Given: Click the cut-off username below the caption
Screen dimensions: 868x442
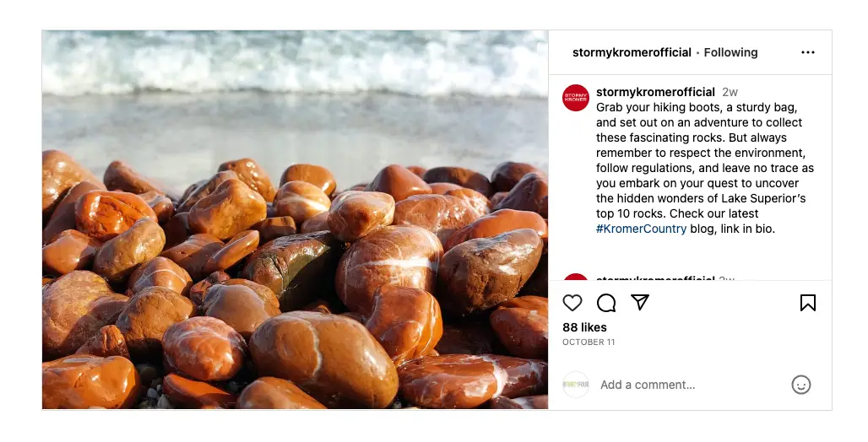Looking at the screenshot, I should point(655,278).
